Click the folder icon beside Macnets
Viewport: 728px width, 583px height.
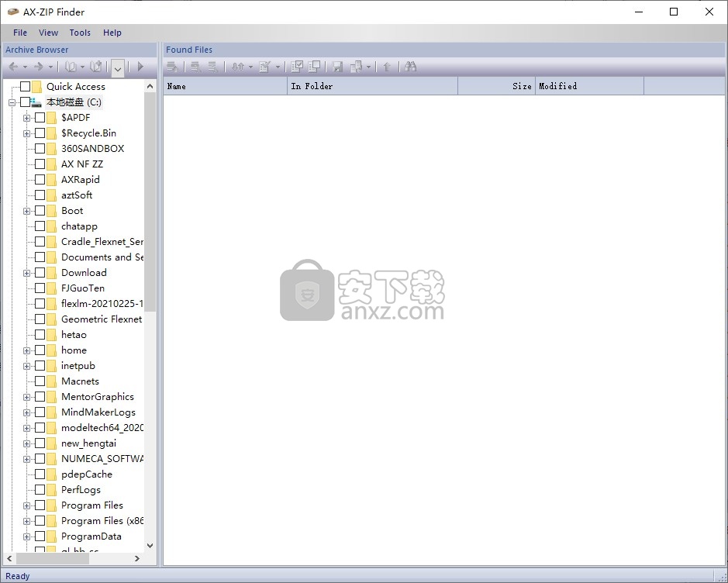[51, 381]
